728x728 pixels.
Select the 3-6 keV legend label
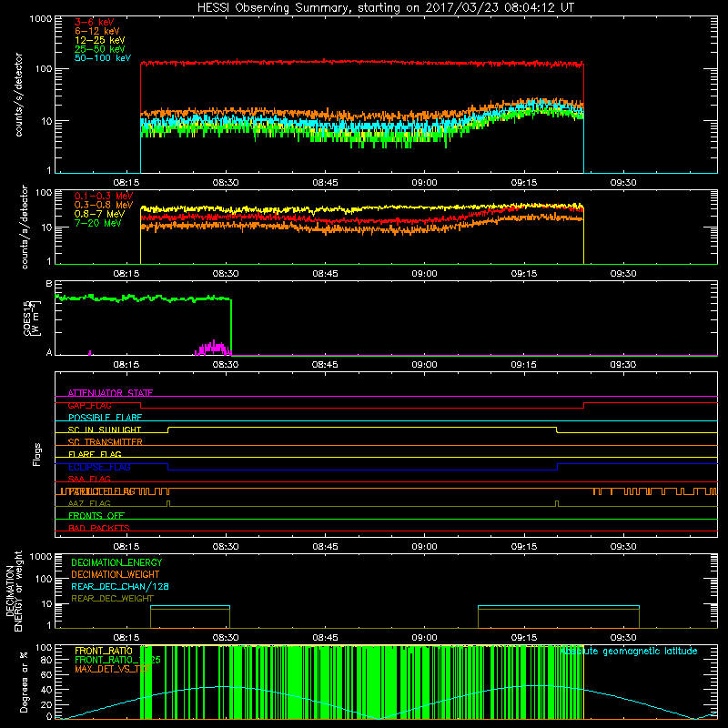(x=95, y=22)
